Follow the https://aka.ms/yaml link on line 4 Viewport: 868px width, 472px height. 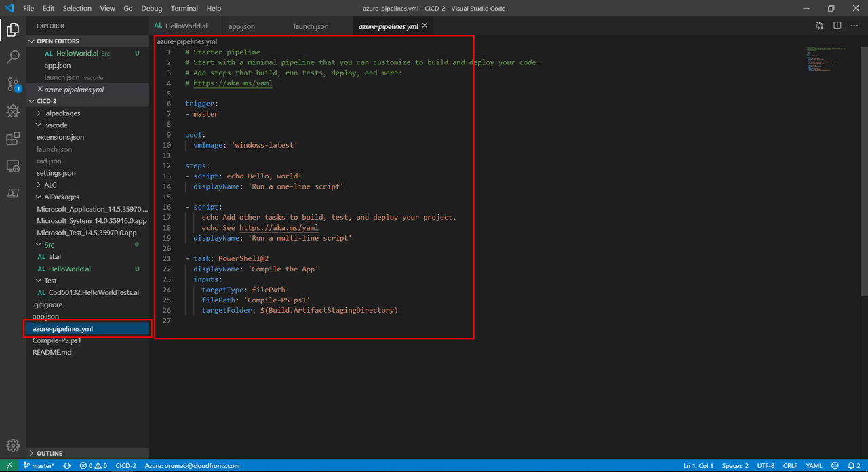(233, 83)
